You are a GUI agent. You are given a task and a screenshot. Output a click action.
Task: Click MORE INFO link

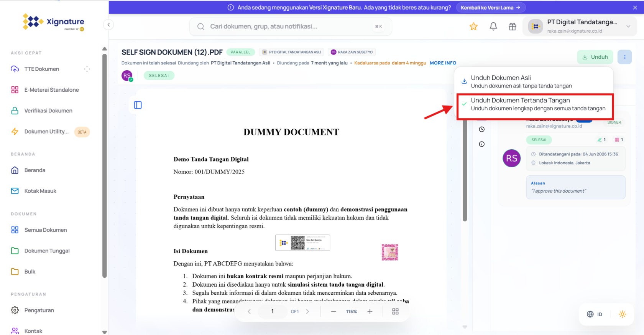pyautogui.click(x=443, y=63)
